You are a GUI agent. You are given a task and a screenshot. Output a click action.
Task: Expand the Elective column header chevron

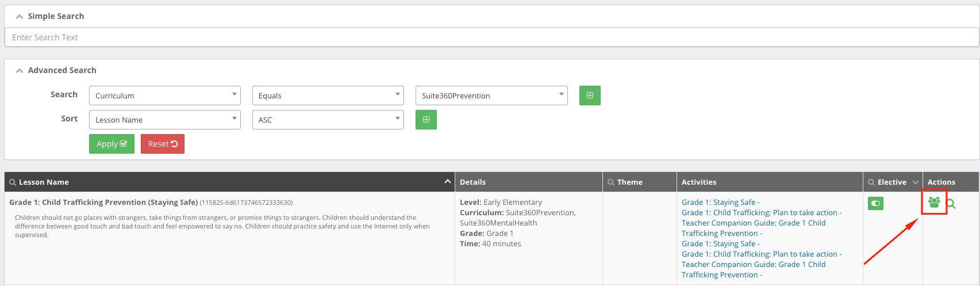[x=915, y=182]
